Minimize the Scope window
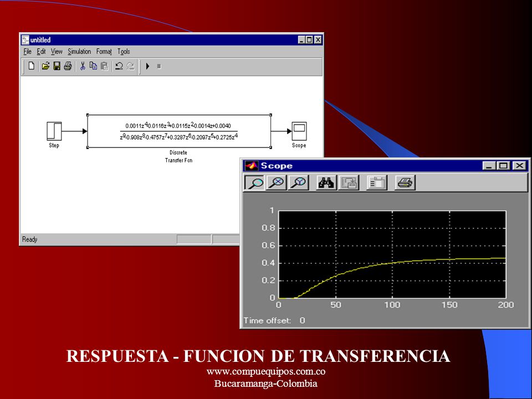The height and width of the screenshot is (399, 532). pos(489,166)
